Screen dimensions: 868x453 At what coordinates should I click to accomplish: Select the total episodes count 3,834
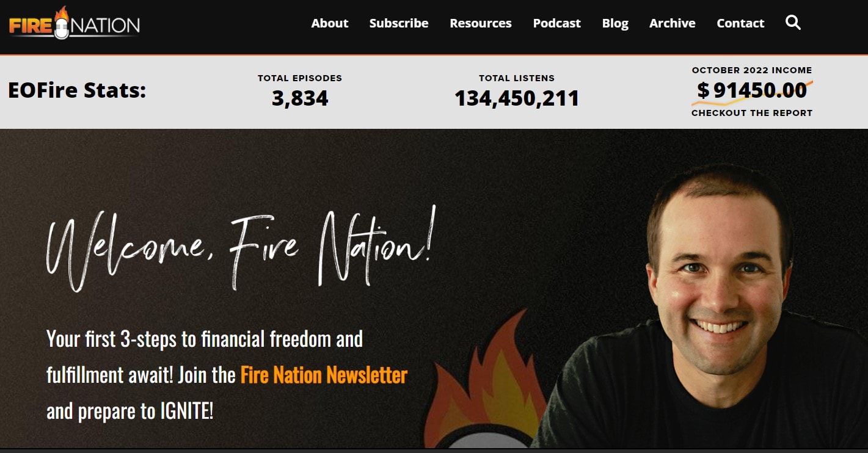pyautogui.click(x=300, y=98)
